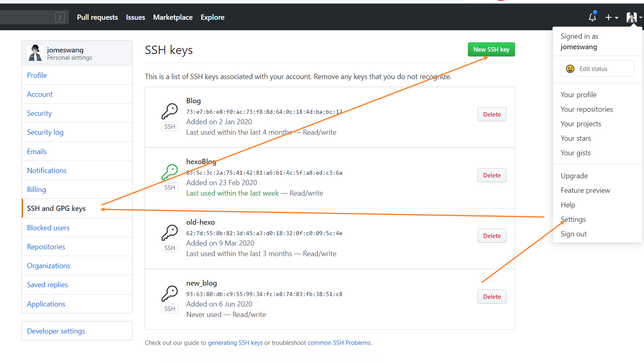Viewport: 644px width, 363px height.
Task: Click the new_blog key title
Action: 202,283
